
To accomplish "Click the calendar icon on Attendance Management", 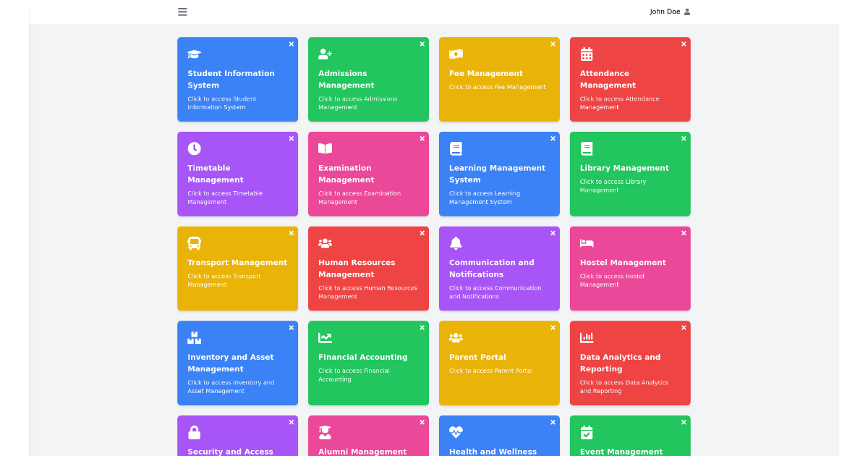I will 587,54.
